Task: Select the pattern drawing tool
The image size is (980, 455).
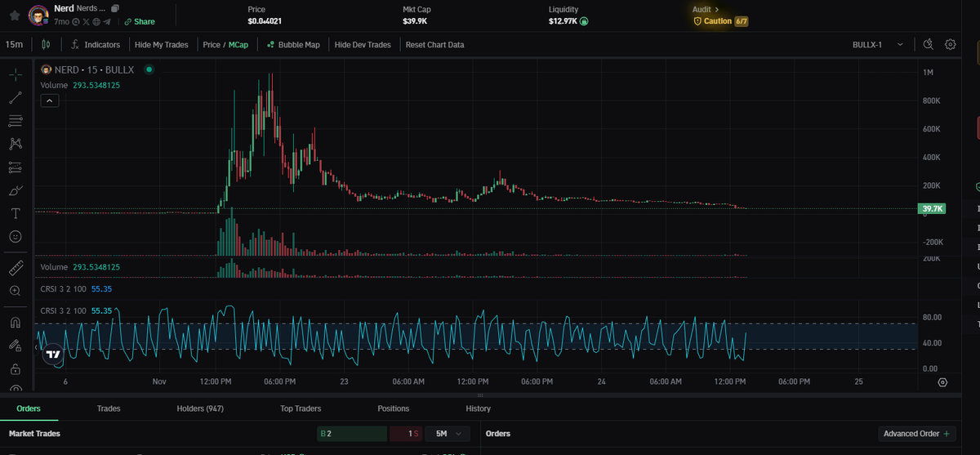Action: click(x=16, y=144)
